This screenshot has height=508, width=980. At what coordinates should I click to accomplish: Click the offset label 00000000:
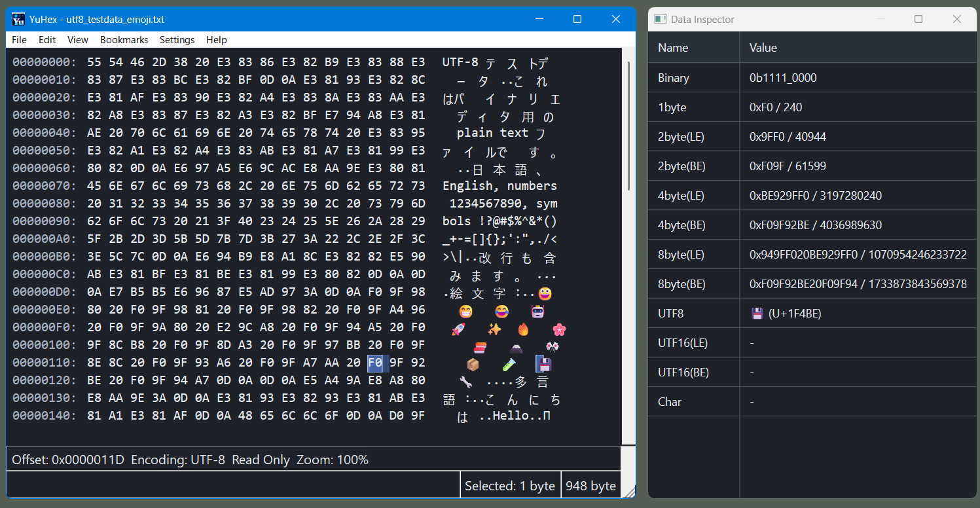[x=44, y=62]
